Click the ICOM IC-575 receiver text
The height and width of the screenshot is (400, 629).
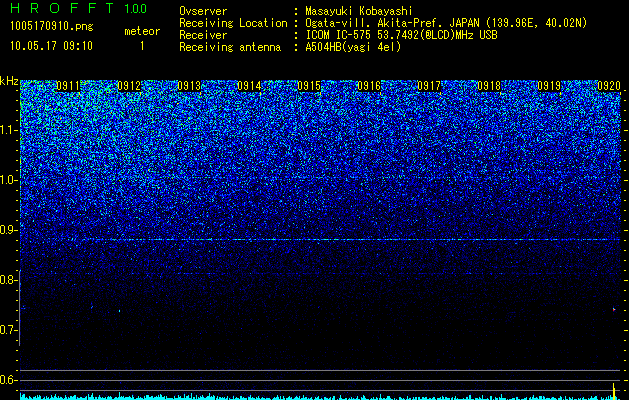(401, 35)
